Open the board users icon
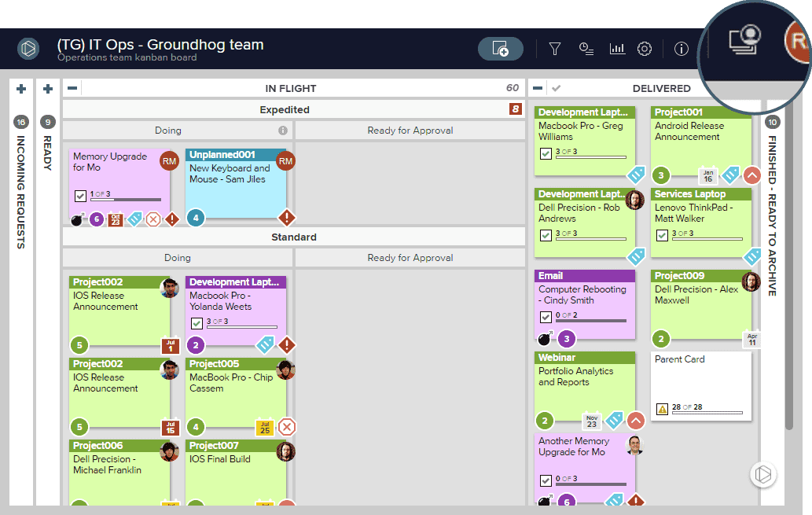Screen dimensions: 812x515 coord(744,39)
